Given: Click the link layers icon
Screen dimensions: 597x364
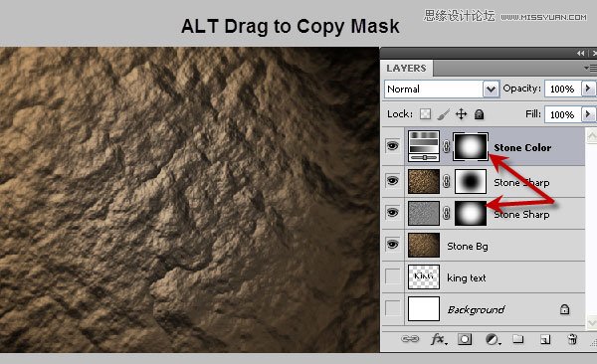Looking at the screenshot, I should click(410, 338).
